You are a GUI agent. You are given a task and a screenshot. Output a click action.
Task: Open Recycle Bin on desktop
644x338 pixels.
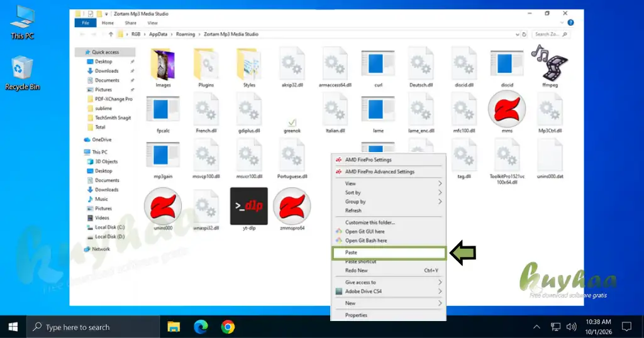click(22, 73)
